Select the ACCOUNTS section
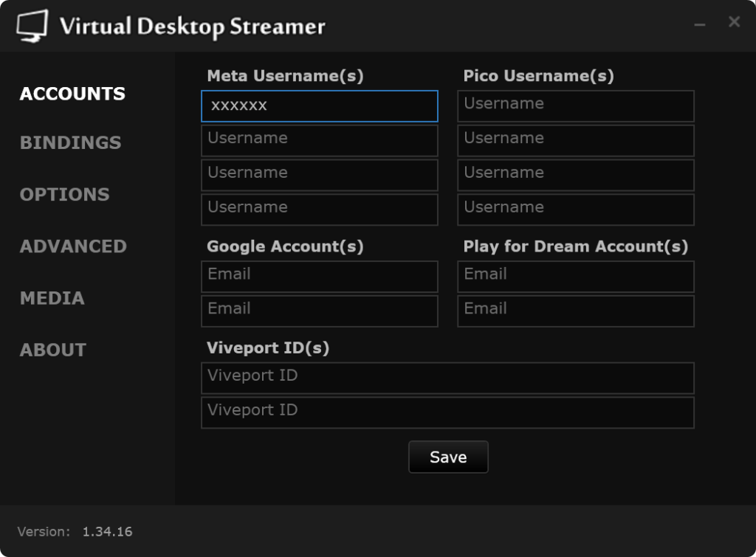 pos(72,94)
